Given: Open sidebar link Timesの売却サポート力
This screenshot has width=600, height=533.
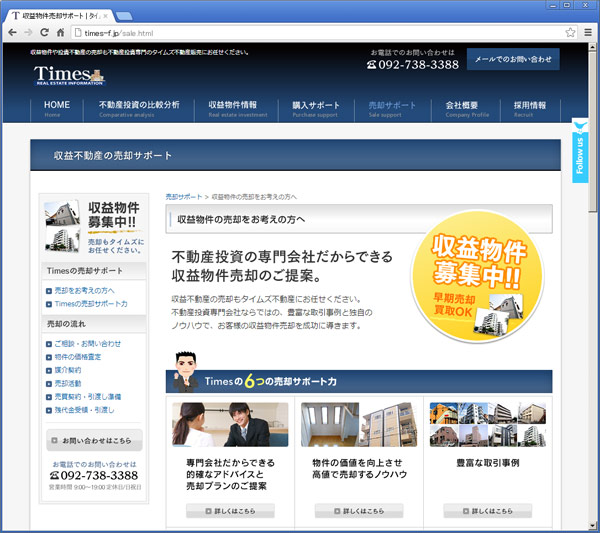Looking at the screenshot, I should (91, 304).
